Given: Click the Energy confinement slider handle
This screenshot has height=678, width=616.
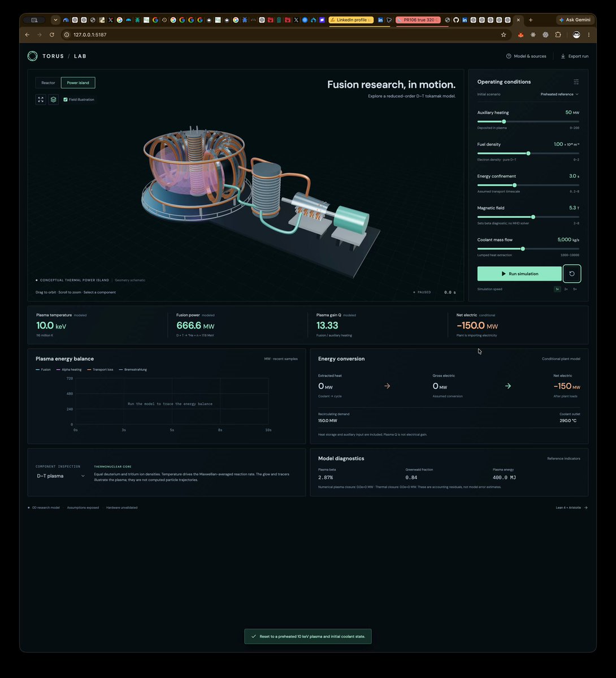Looking at the screenshot, I should point(514,185).
